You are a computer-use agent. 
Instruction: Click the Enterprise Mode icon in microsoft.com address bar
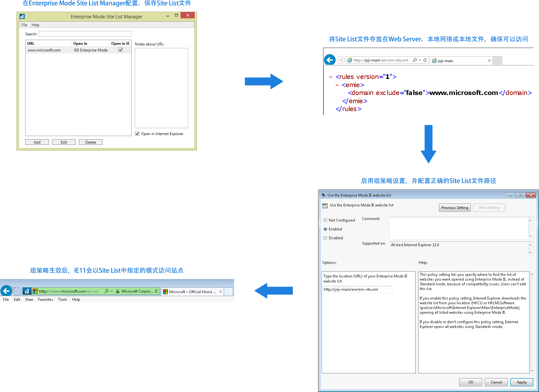coord(27,291)
